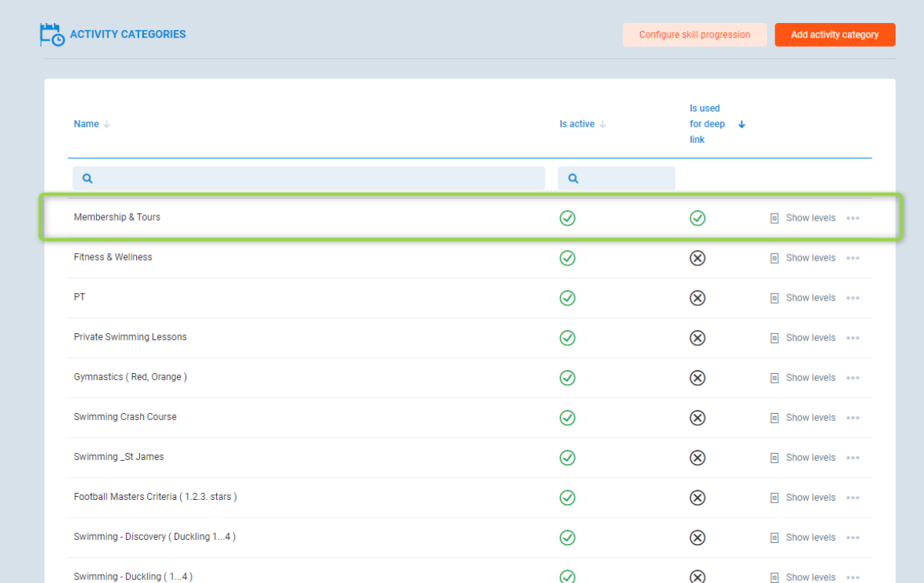
Task: Click deep link cross icon for Private Swimming Lessons
Action: pyautogui.click(x=697, y=338)
